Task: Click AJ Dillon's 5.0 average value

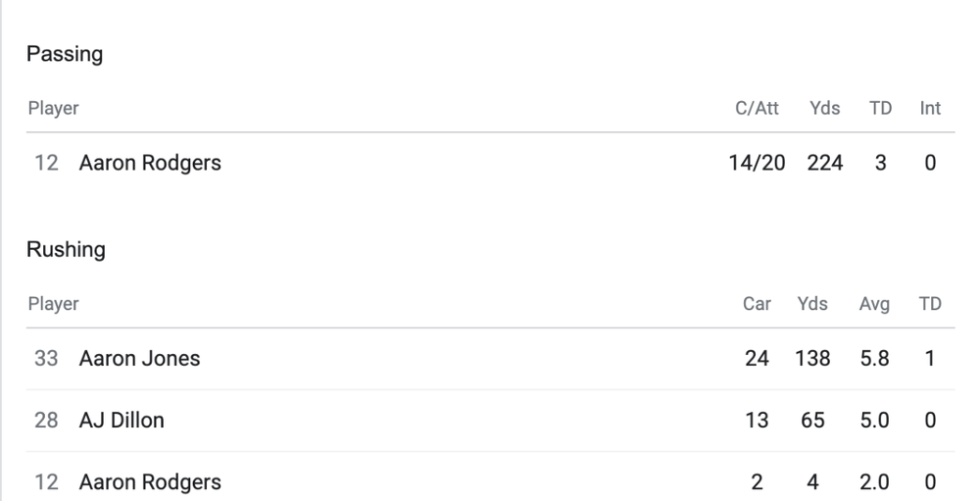Action: [x=874, y=421]
